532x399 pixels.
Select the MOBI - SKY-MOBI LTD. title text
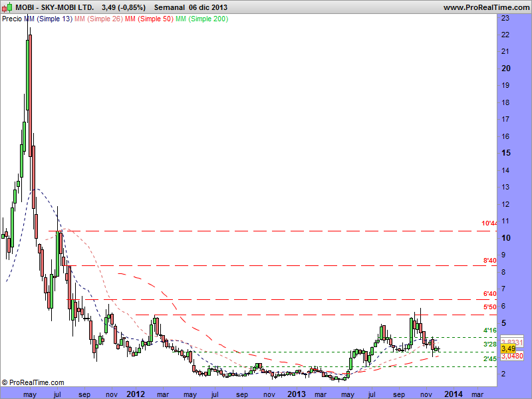pyautogui.click(x=55, y=7)
